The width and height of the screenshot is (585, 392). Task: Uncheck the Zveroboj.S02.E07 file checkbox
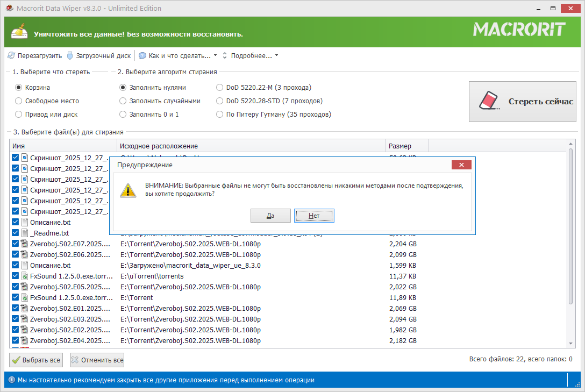15,244
